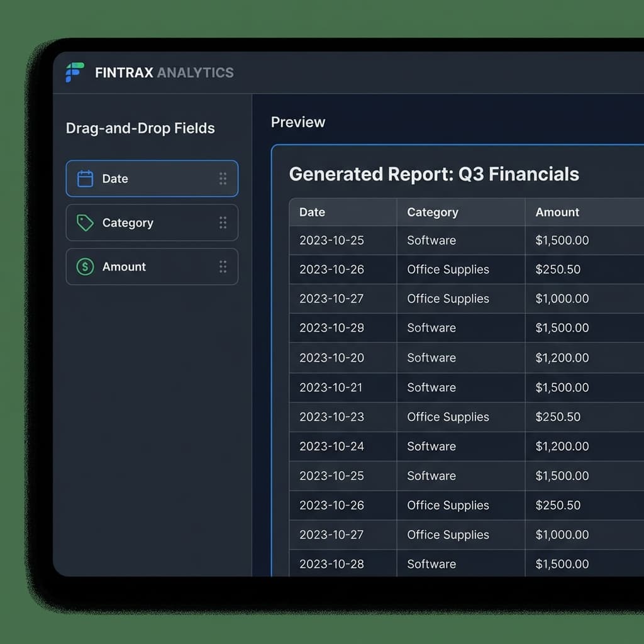Sort by the Amount column header

click(x=557, y=212)
